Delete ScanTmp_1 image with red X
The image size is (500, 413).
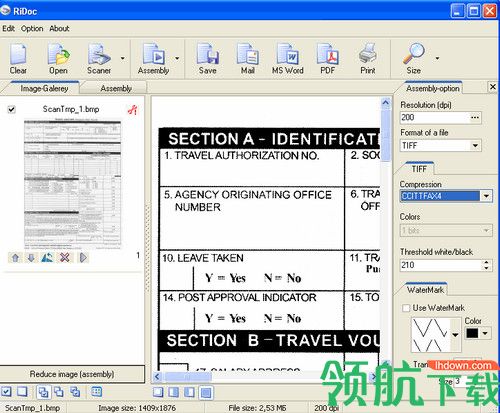(65, 258)
